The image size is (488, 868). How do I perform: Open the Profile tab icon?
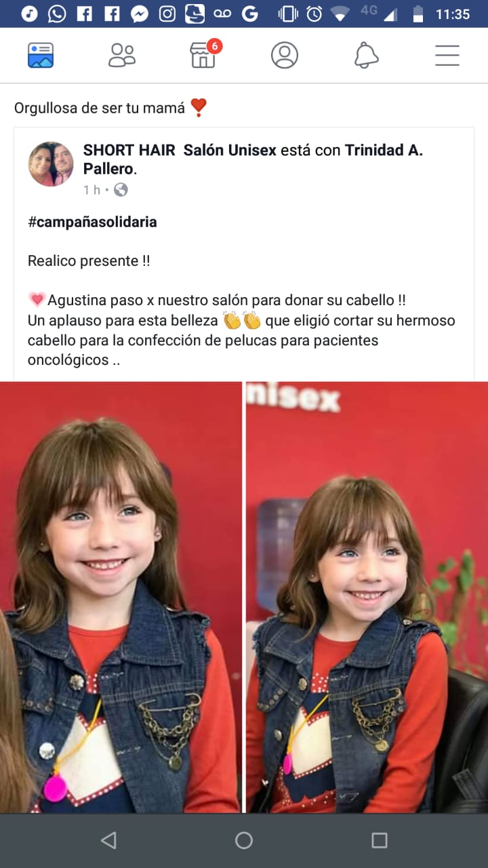click(x=285, y=55)
